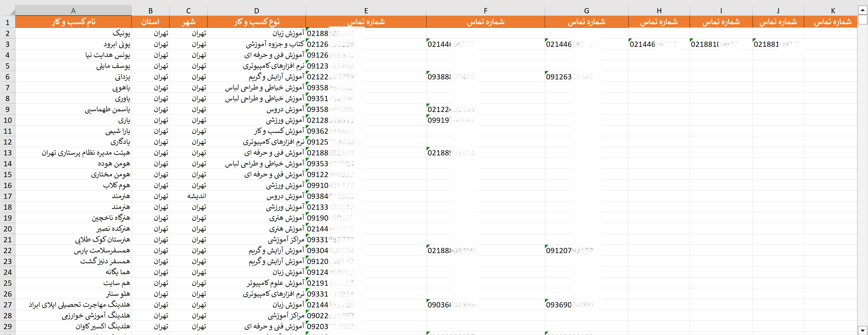Screen dimensions: 868x335
Task: Select row 22 header number
Action: 7,250
